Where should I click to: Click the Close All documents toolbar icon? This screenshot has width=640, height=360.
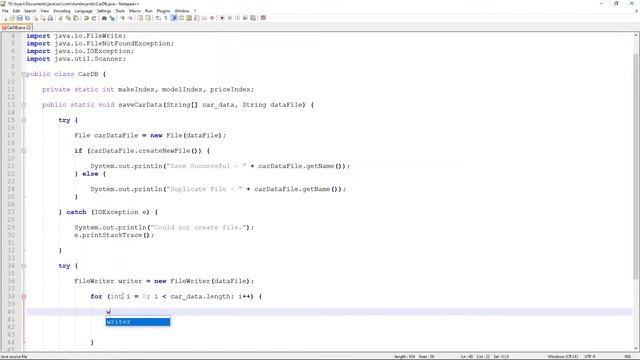43,18
